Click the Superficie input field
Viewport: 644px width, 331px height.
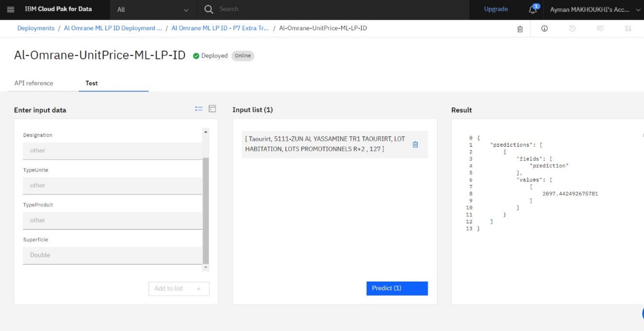point(112,255)
